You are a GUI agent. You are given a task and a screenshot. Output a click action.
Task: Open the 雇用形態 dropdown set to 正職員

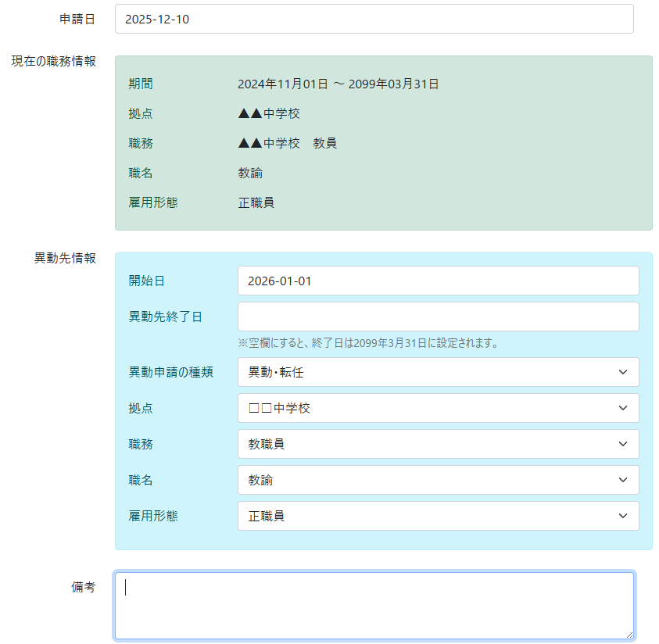click(438, 516)
